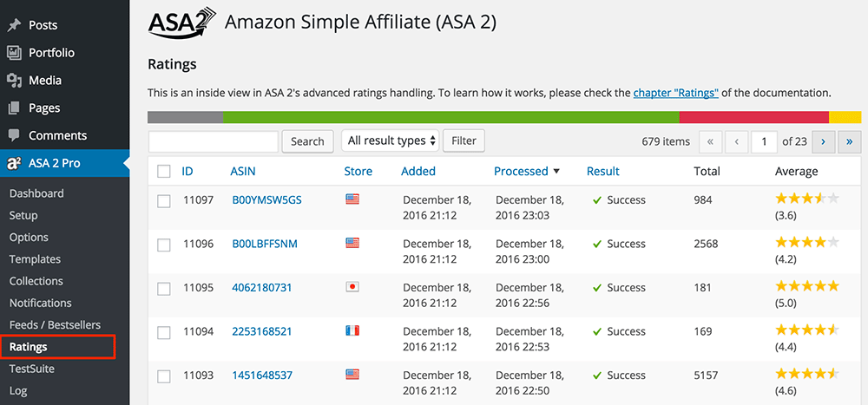Click the Pages icon in sidebar
This screenshot has width=868, height=405.
[14, 108]
